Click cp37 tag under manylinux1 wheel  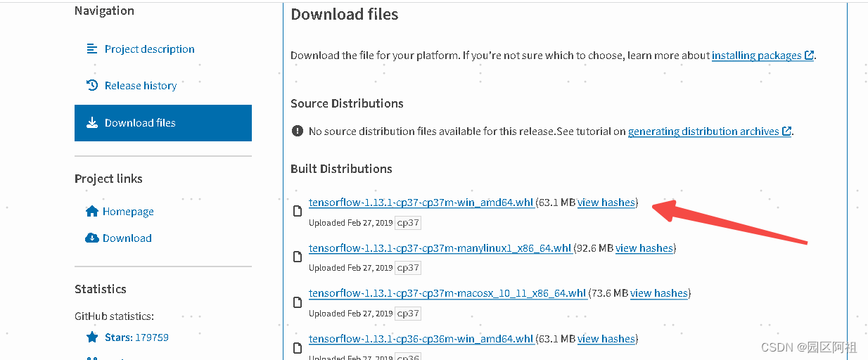point(408,268)
